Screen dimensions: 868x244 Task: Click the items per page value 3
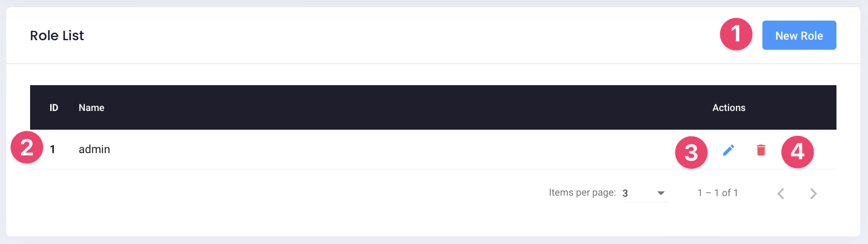point(625,193)
